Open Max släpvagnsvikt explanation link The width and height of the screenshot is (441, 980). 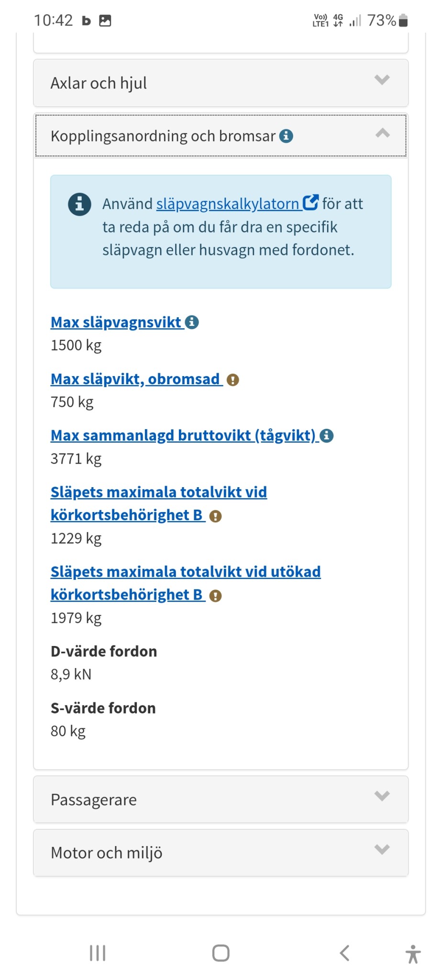pos(116,322)
